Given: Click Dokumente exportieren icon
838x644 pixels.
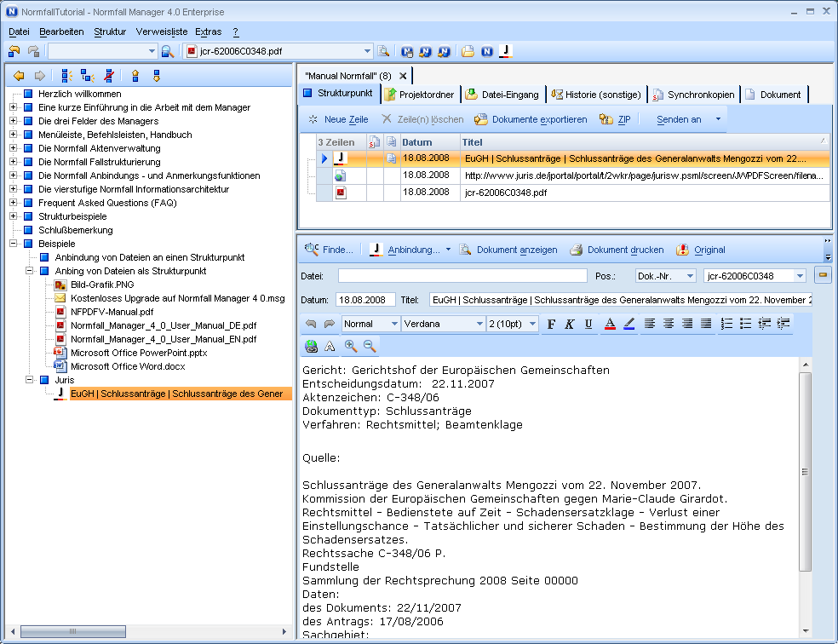Looking at the screenshot, I should 481,119.
